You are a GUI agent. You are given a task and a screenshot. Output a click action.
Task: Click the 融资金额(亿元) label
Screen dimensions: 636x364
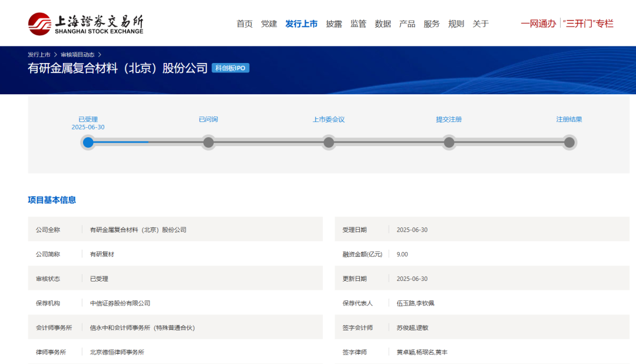(x=362, y=254)
